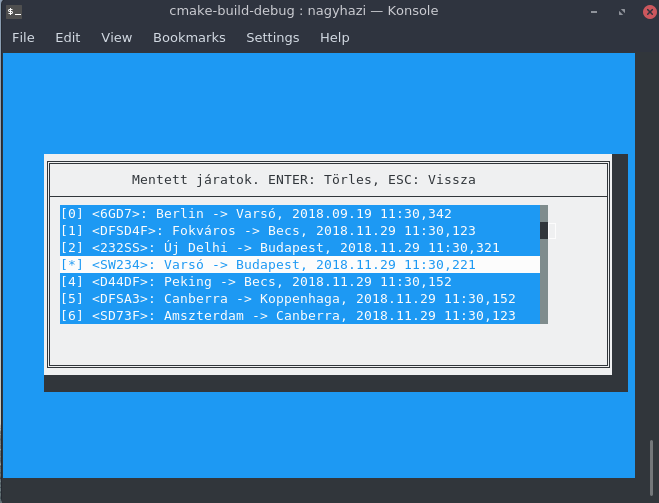Select flight D44DF Peking to Becs
The height and width of the screenshot is (503, 659).
click(x=256, y=282)
